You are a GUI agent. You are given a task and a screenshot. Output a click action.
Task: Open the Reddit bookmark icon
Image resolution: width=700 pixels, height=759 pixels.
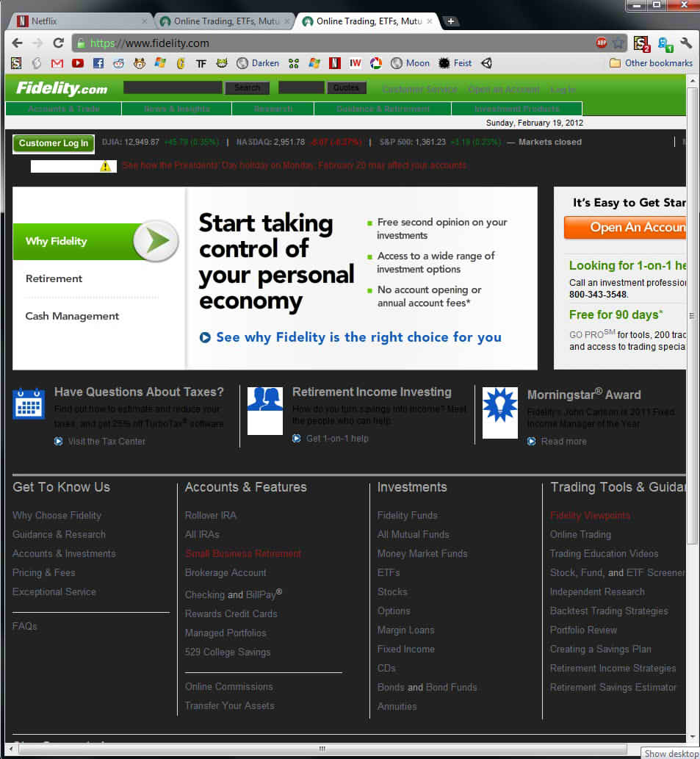(118, 63)
